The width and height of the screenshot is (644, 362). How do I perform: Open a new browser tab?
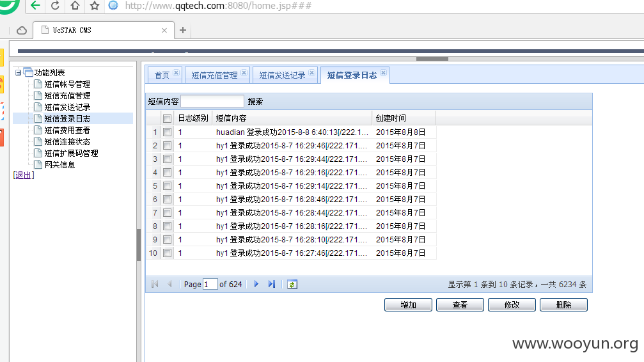(183, 30)
